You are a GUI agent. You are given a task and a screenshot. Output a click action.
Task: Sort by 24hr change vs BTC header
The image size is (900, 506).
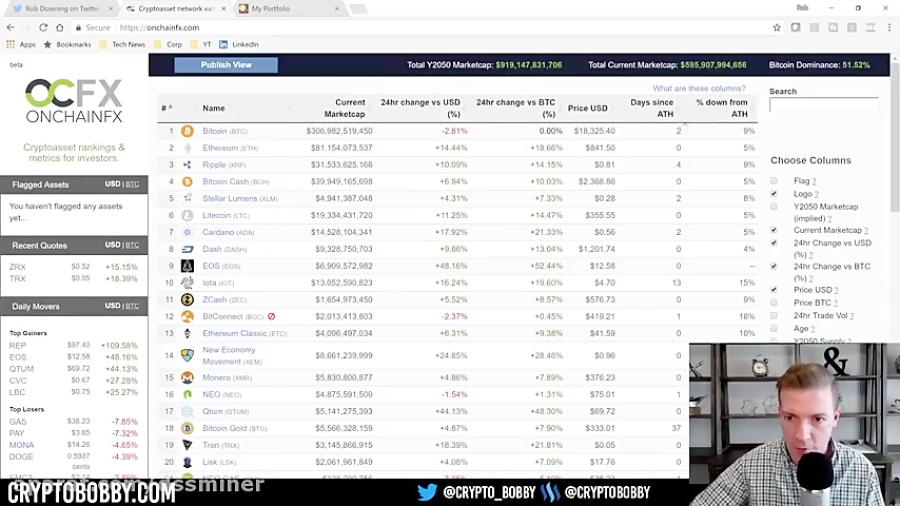515,108
